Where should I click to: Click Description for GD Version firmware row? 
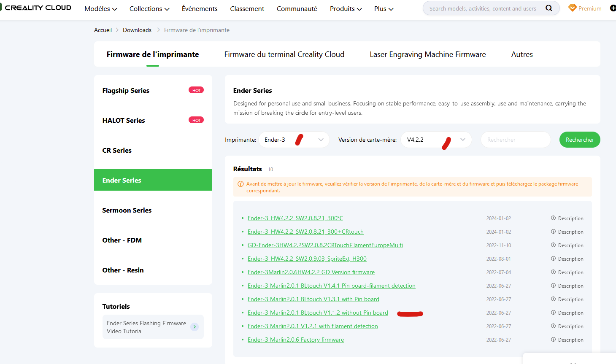click(567, 272)
